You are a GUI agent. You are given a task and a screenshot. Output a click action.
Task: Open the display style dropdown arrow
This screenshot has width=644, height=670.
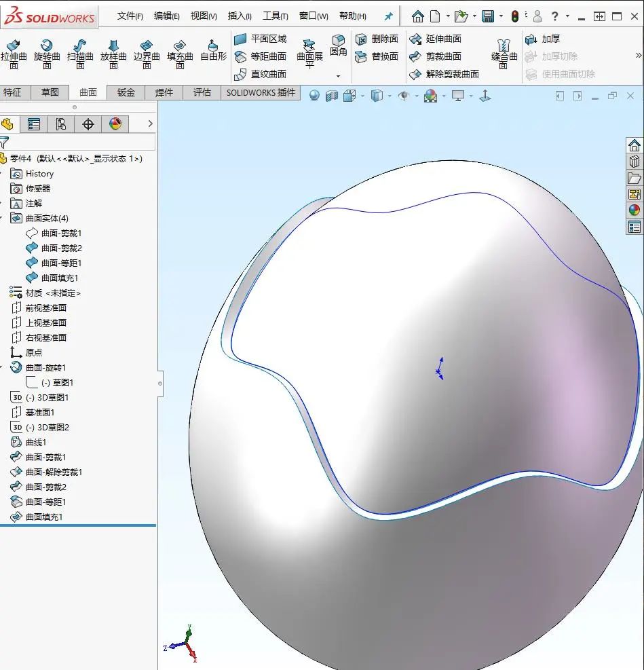[389, 96]
